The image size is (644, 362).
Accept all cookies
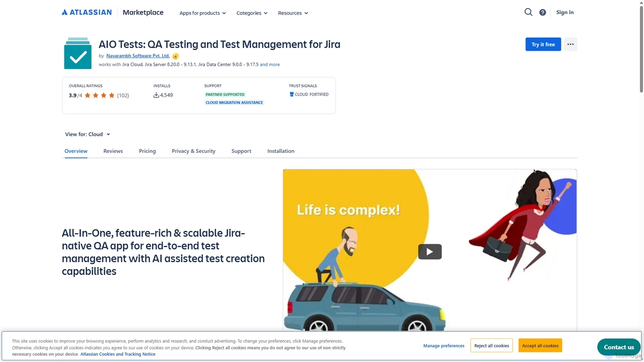coord(540,345)
